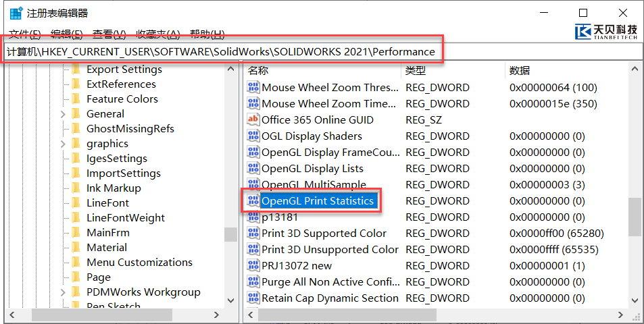Click the DWORD icon beside OGL Display Shaders
The image size is (644, 324).
coord(253,136)
